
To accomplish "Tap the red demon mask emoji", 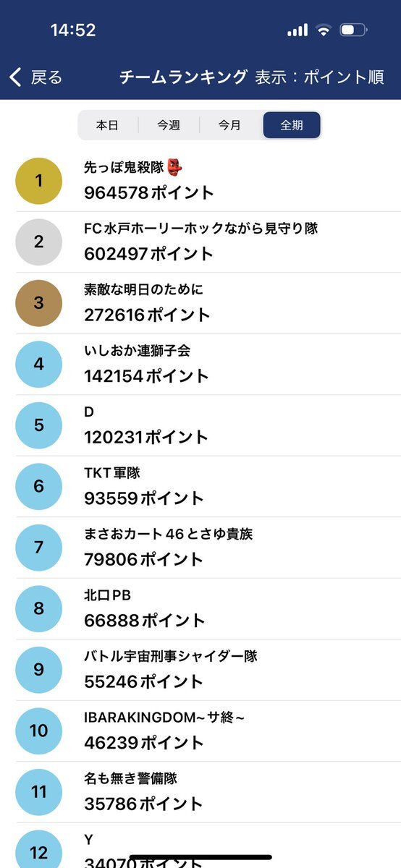I will click(x=174, y=167).
